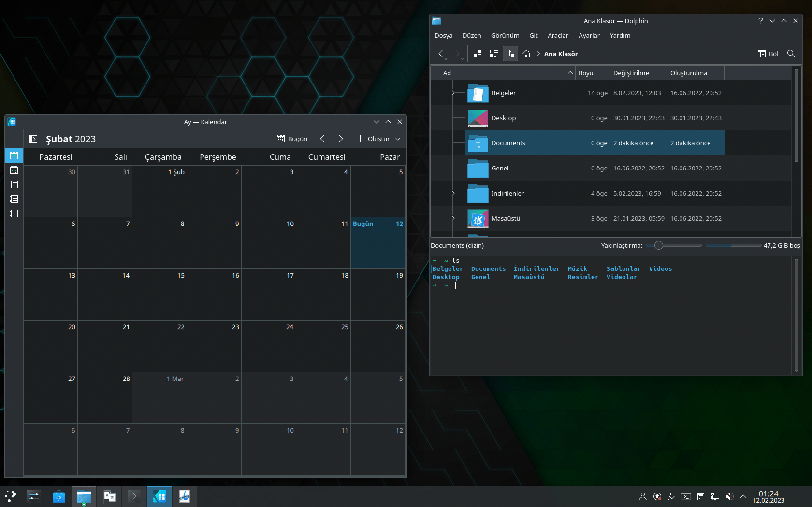Adjust the Yakınlaştırma zoom slider
Screen dimensions: 812x507
(x=659, y=246)
